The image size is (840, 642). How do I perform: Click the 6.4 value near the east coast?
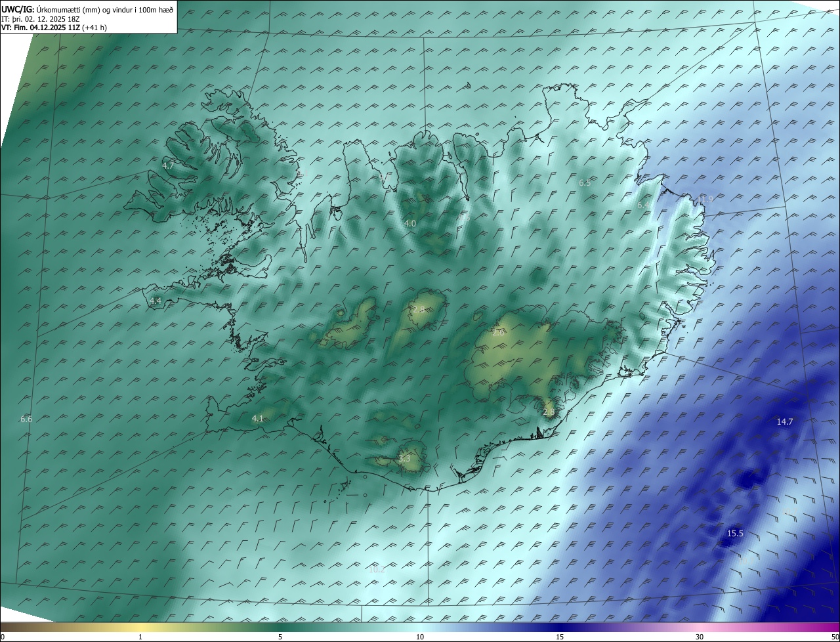[x=644, y=205]
